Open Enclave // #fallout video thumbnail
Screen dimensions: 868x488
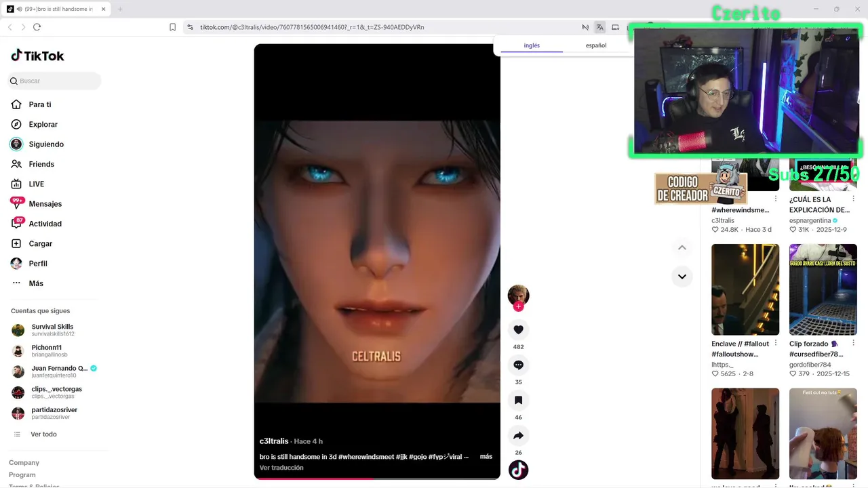coord(745,289)
